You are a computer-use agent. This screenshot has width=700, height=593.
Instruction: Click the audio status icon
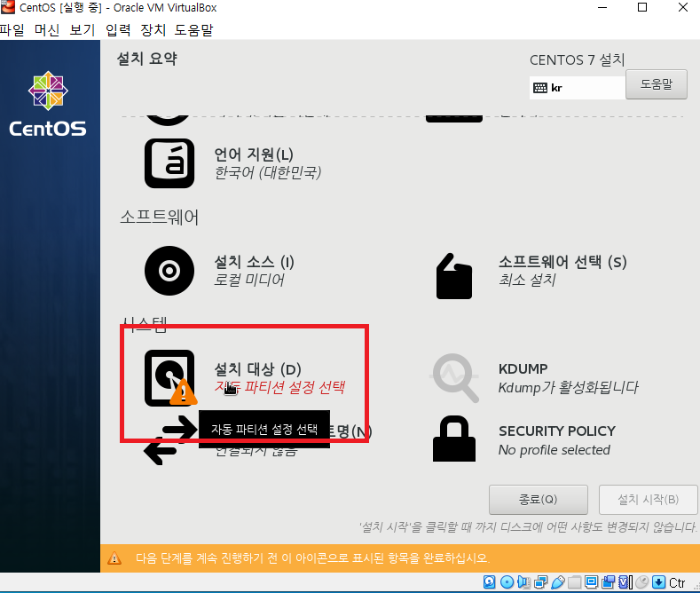[x=523, y=582]
